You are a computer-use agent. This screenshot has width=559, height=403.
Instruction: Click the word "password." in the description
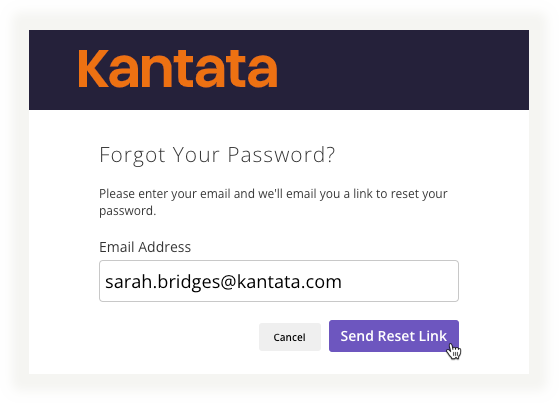[x=128, y=211]
